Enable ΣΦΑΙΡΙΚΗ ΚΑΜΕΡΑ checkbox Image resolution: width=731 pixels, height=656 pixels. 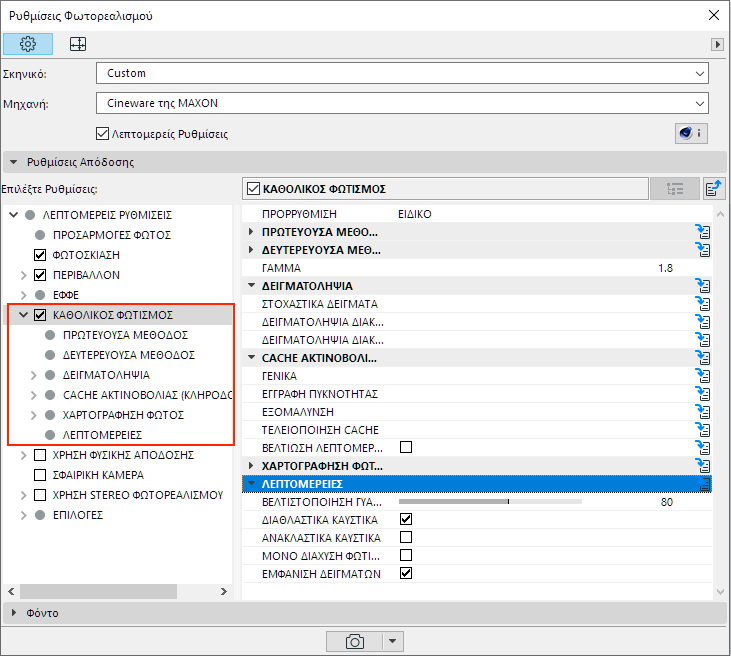coord(40,475)
